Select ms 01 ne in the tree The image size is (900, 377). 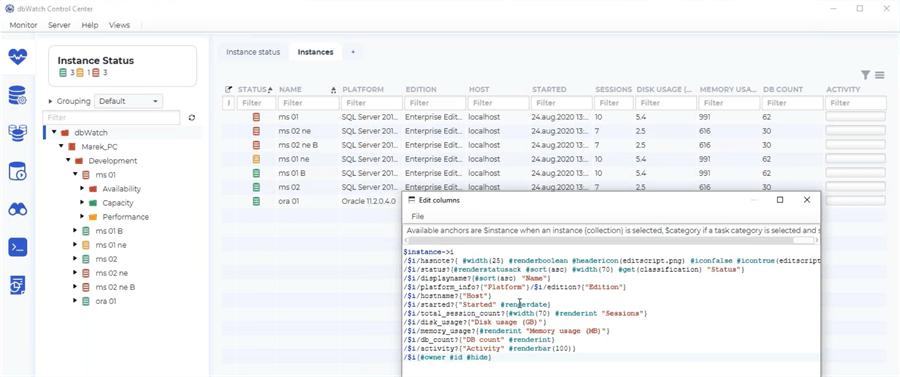(111, 245)
